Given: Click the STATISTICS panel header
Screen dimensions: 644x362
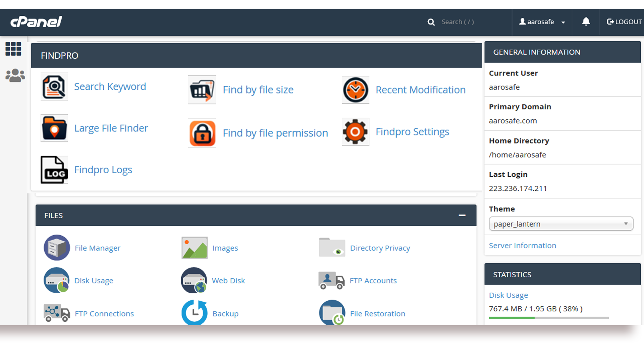Looking at the screenshot, I should tap(563, 274).
